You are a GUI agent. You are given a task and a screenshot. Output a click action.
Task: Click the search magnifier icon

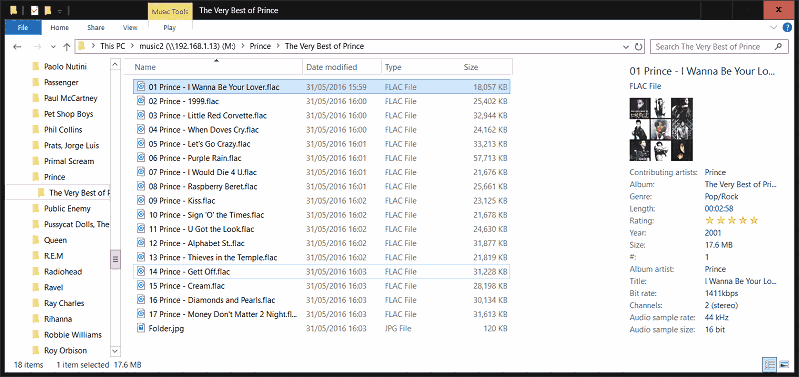click(x=778, y=46)
